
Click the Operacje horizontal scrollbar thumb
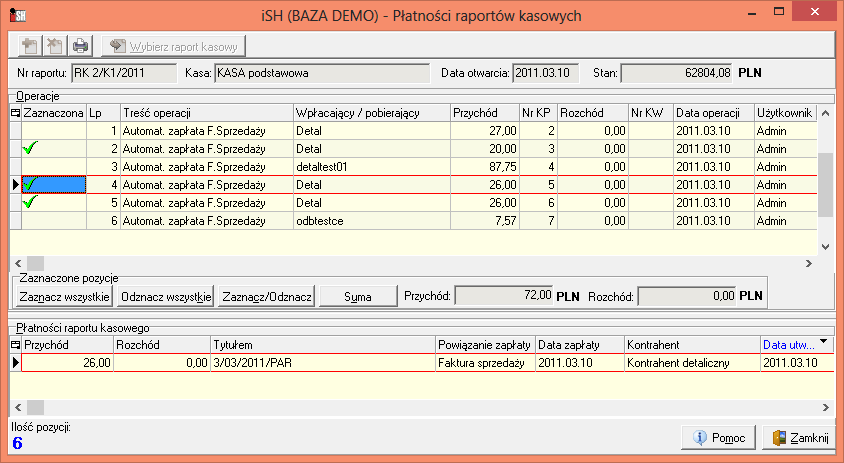point(36,263)
